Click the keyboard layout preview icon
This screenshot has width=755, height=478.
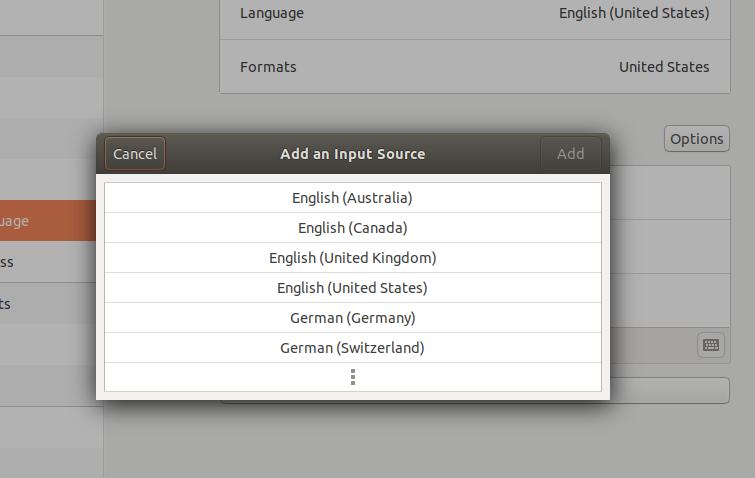[710, 345]
